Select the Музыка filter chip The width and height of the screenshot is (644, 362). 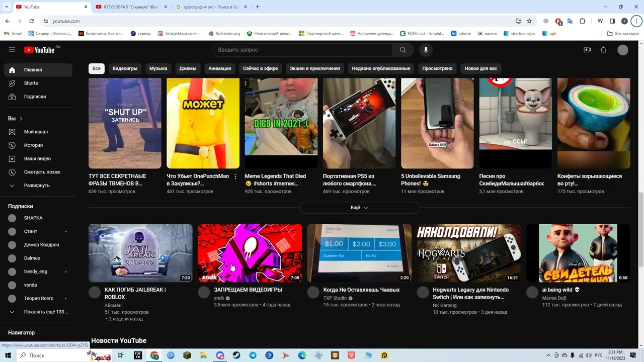[x=158, y=68]
